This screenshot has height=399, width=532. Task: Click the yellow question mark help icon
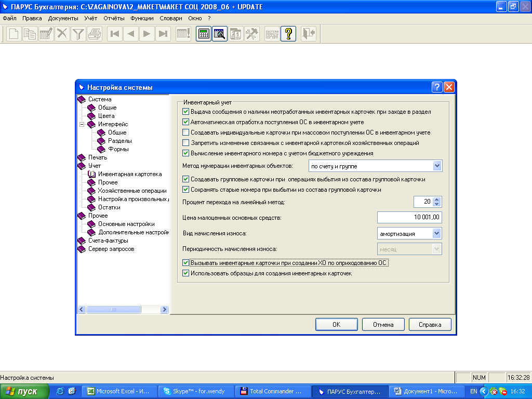[x=288, y=34]
